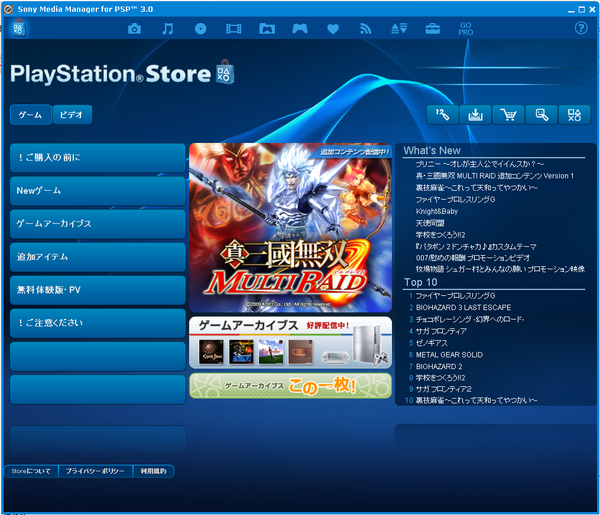The width and height of the screenshot is (600, 515).
Task: Open 007 慰めの報酬 プロモーションビデオ entry
Action: pos(473,258)
